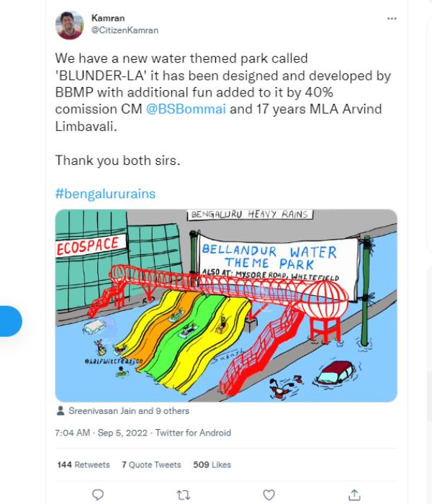The width and height of the screenshot is (432, 504).
Task: Click the share tweet icon
Action: point(354,495)
